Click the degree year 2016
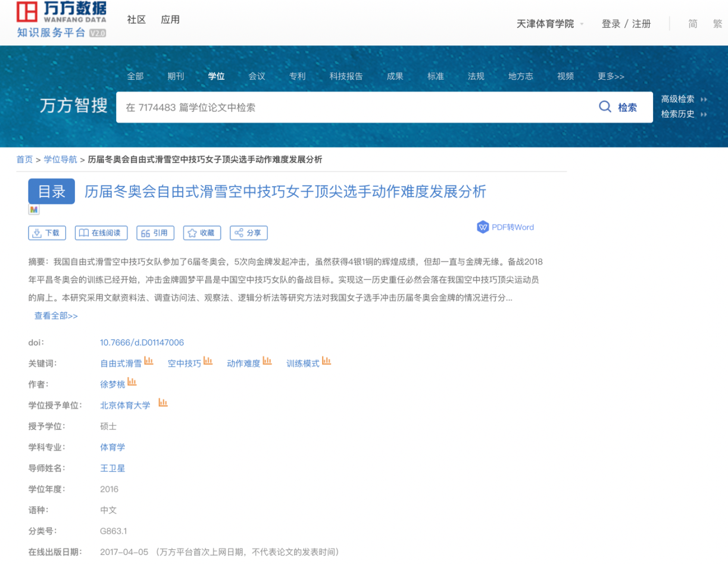The width and height of the screenshot is (728, 564). [109, 489]
